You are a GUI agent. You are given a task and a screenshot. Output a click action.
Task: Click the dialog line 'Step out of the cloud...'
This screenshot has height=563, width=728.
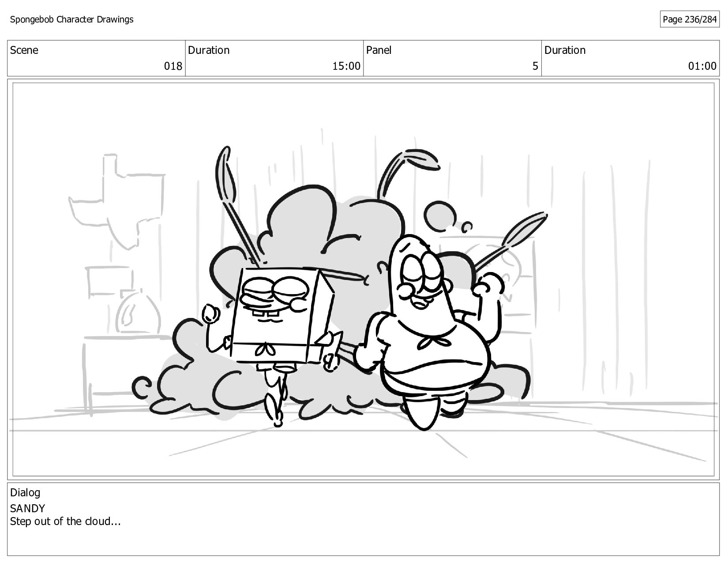(65, 521)
